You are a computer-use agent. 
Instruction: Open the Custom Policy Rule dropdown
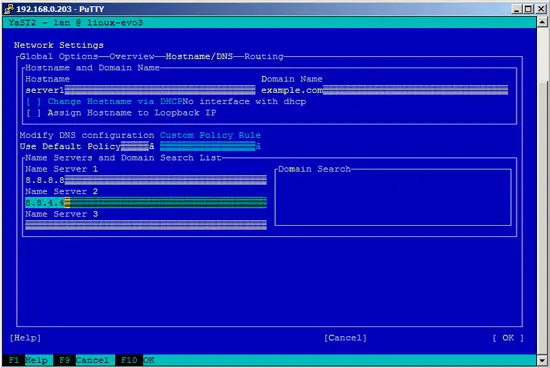coord(210,146)
